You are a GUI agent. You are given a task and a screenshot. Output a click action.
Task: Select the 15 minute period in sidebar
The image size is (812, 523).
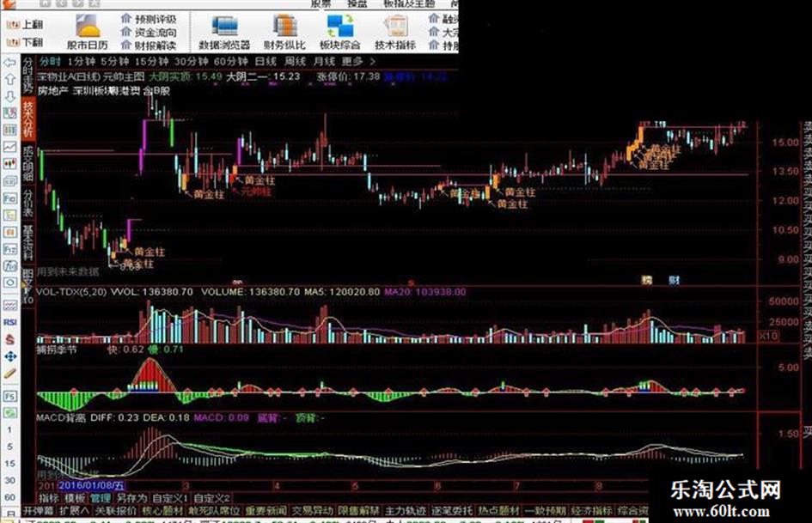click(9, 464)
